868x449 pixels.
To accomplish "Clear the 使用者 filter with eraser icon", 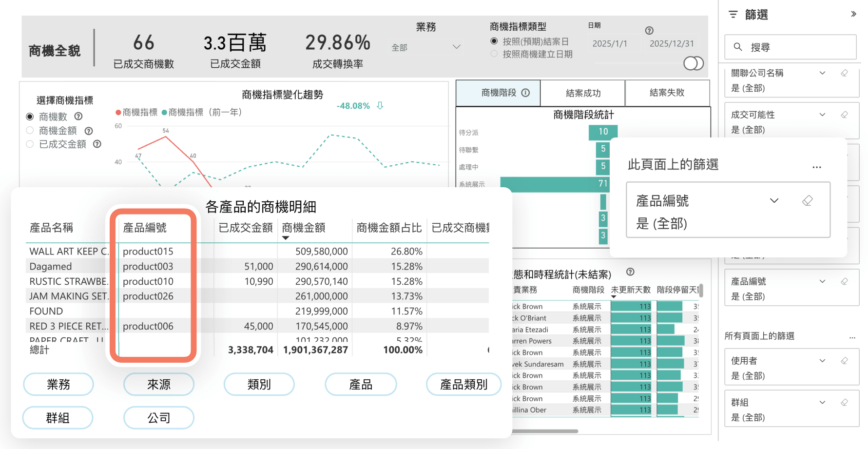I will [844, 361].
